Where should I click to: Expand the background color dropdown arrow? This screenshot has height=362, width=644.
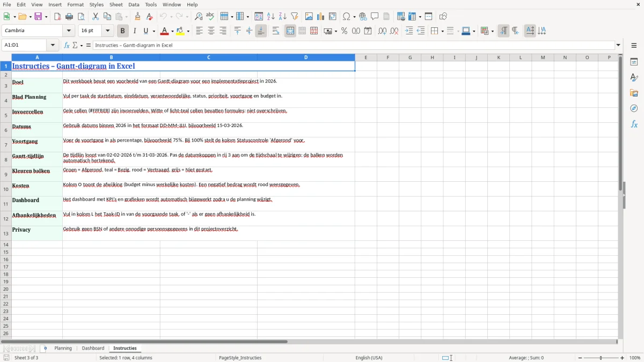[188, 31]
